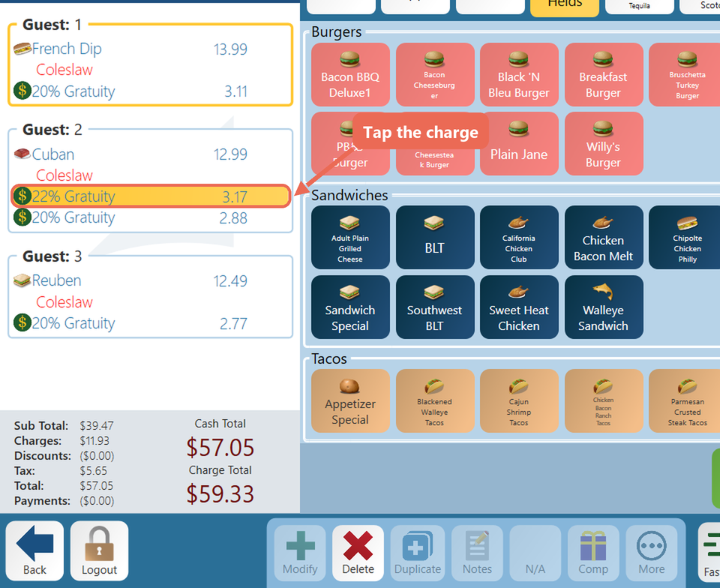Viewport: 720px width, 588px height.
Task: Tap the Comp gift button
Action: (593, 553)
